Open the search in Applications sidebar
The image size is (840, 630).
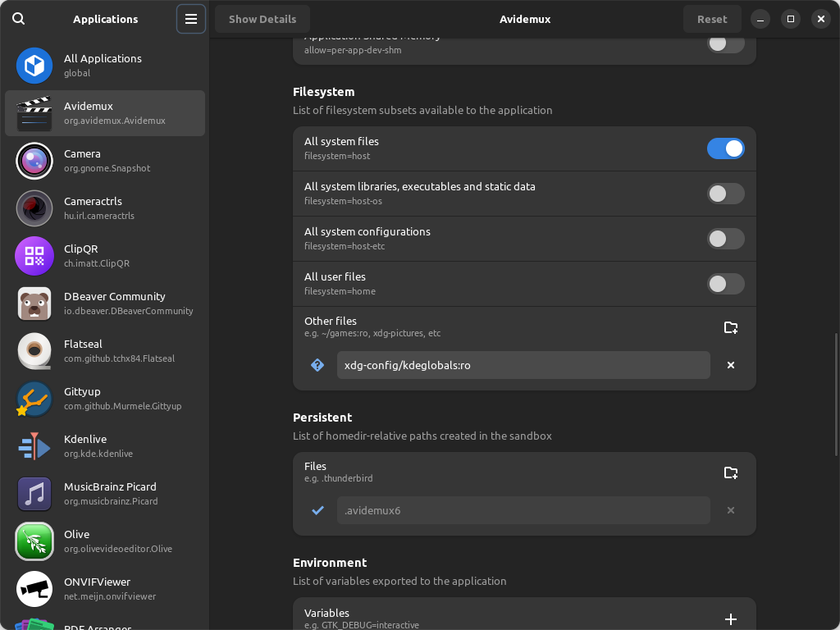click(x=19, y=19)
